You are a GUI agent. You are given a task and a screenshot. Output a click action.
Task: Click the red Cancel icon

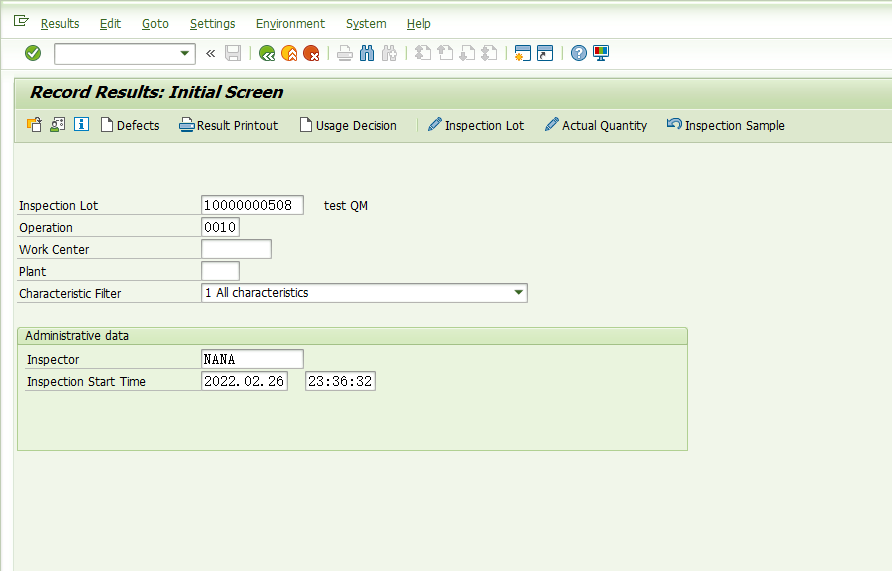click(x=311, y=53)
